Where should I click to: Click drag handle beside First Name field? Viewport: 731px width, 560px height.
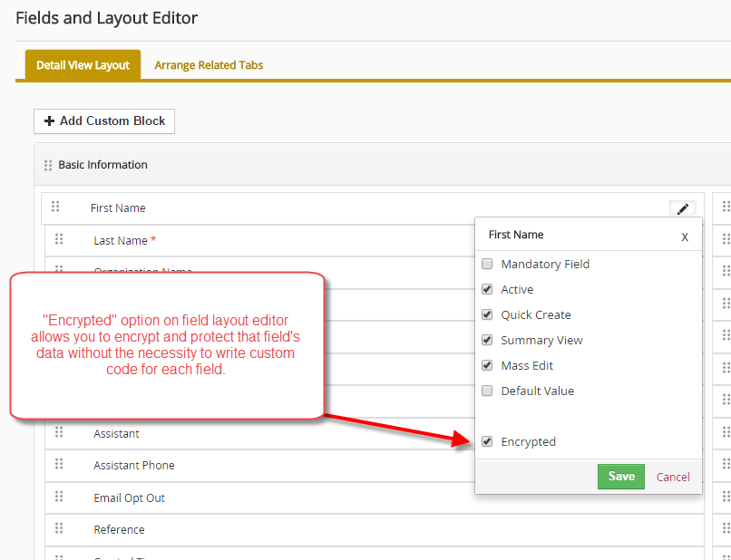(x=55, y=207)
